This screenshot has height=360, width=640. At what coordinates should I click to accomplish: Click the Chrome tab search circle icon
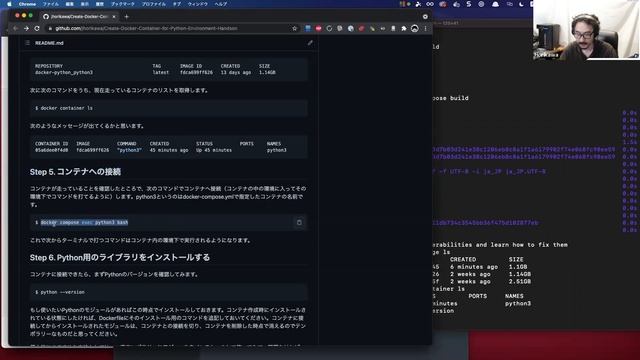point(425,16)
